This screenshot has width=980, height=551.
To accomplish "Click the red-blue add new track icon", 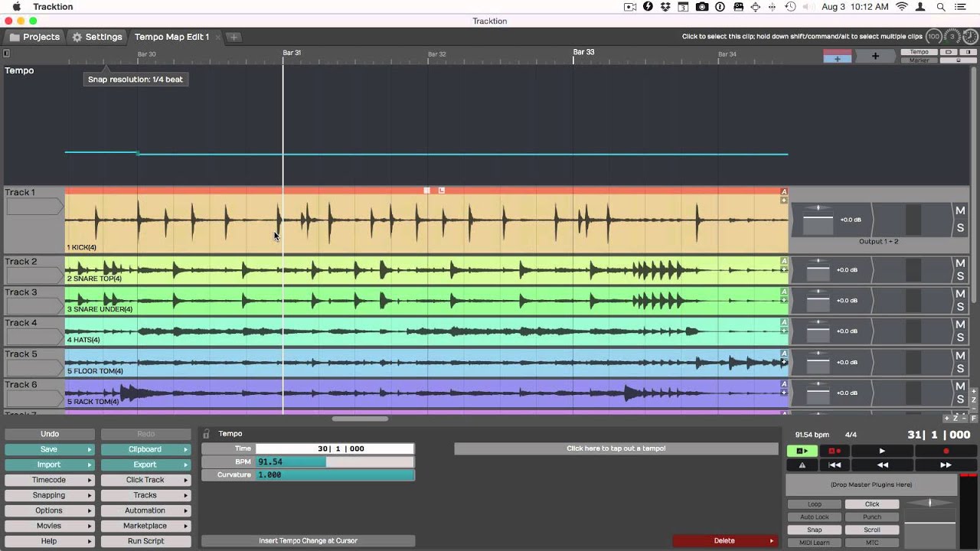I will pos(838,56).
